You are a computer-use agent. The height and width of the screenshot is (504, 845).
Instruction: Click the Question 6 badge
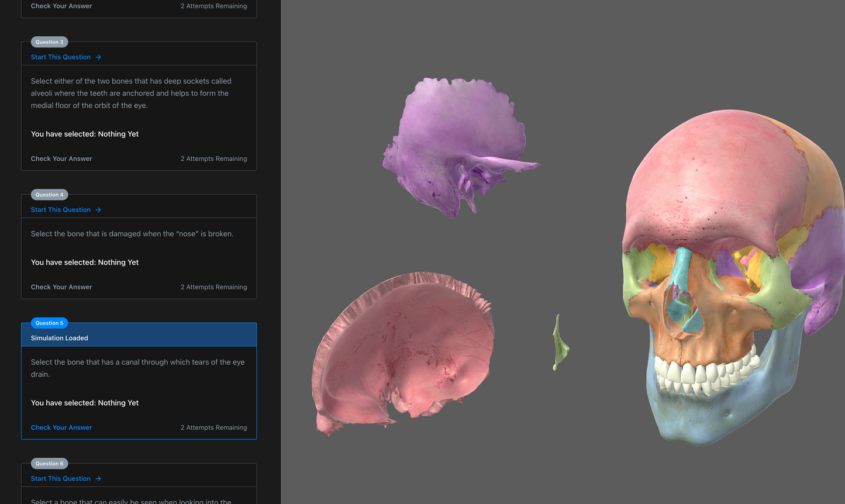click(49, 463)
